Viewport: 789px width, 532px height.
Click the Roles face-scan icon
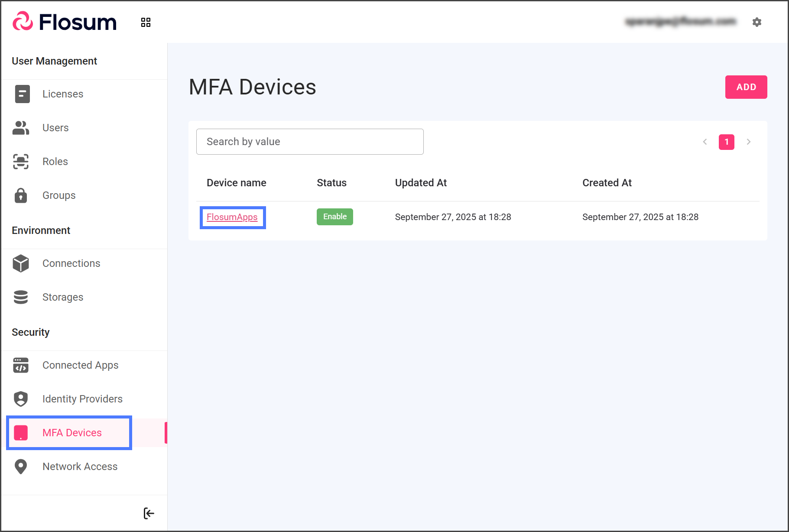click(21, 162)
